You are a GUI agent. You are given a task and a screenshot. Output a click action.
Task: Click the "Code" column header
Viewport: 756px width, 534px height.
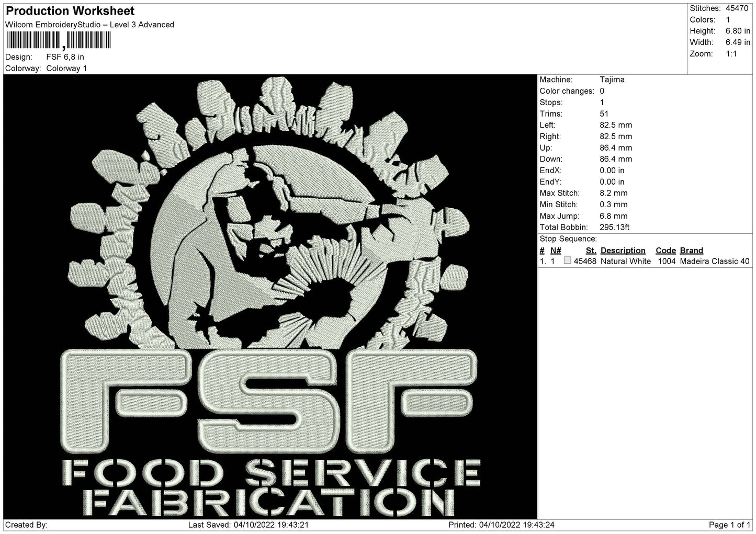tap(665, 251)
